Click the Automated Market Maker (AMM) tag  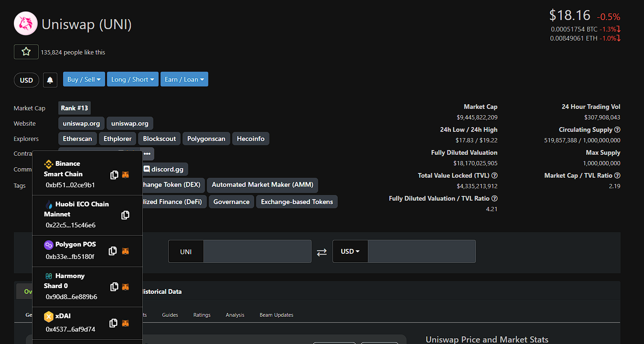(263, 184)
